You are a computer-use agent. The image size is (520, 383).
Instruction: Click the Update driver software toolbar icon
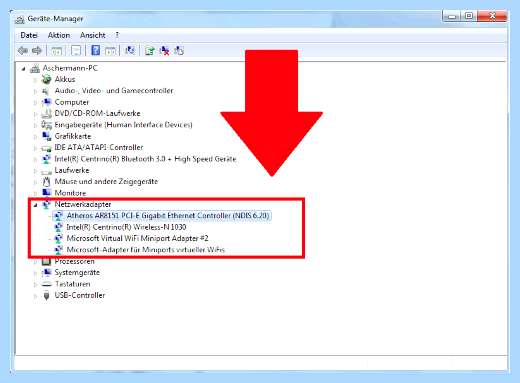tap(150, 51)
